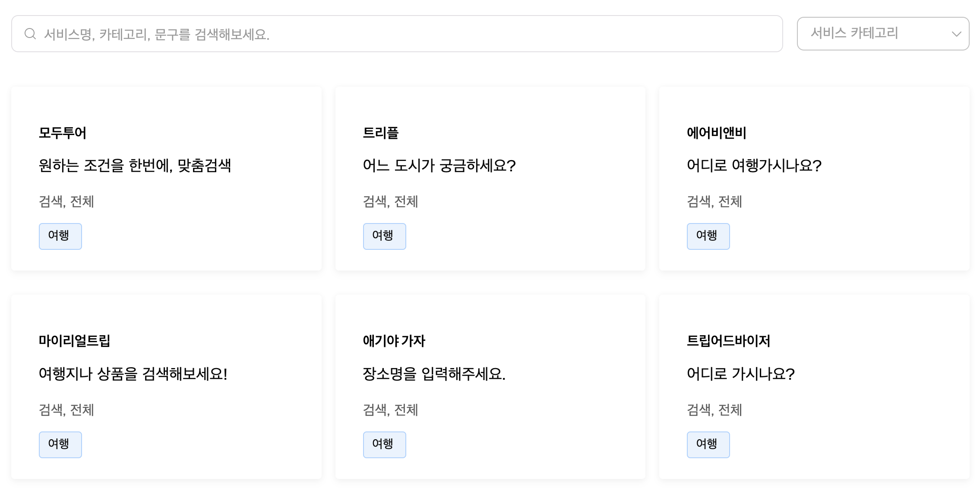The height and width of the screenshot is (491, 980).
Task: Click the text 여행지나 상품을 검색해보세요!
Action: point(133,374)
